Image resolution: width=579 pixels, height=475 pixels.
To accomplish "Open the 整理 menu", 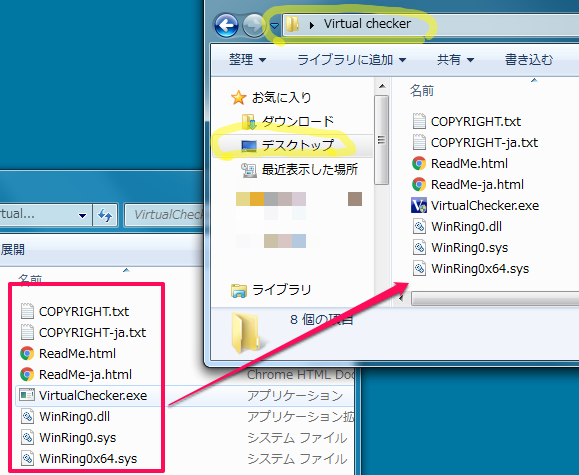I will tap(247, 59).
